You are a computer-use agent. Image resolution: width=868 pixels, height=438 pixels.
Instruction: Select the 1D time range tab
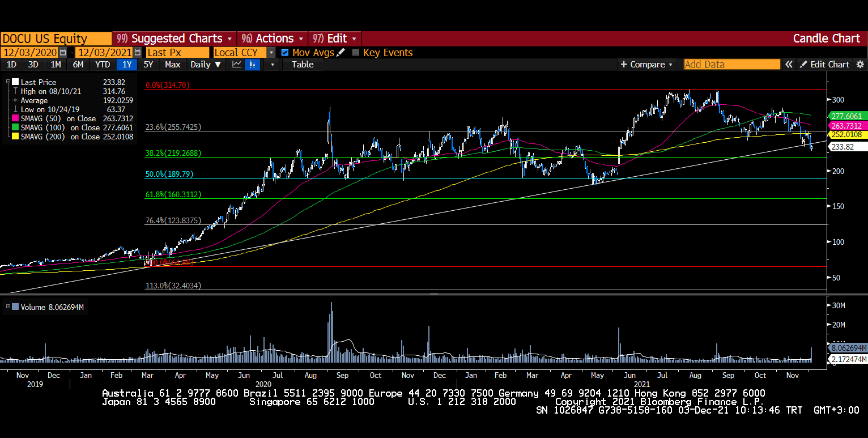pos(11,65)
